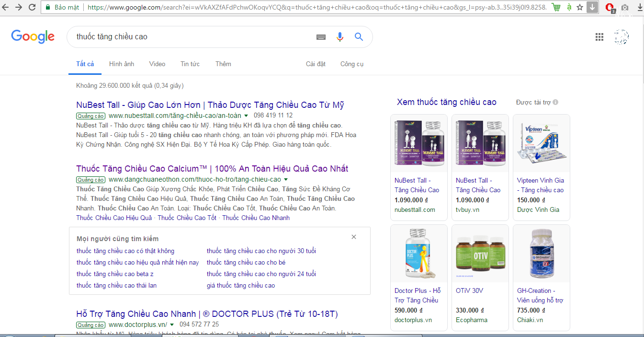The image size is (644, 337).
Task: Click suggestion 'thuốc tăng chiều cao cho bé'
Action: (246, 262)
